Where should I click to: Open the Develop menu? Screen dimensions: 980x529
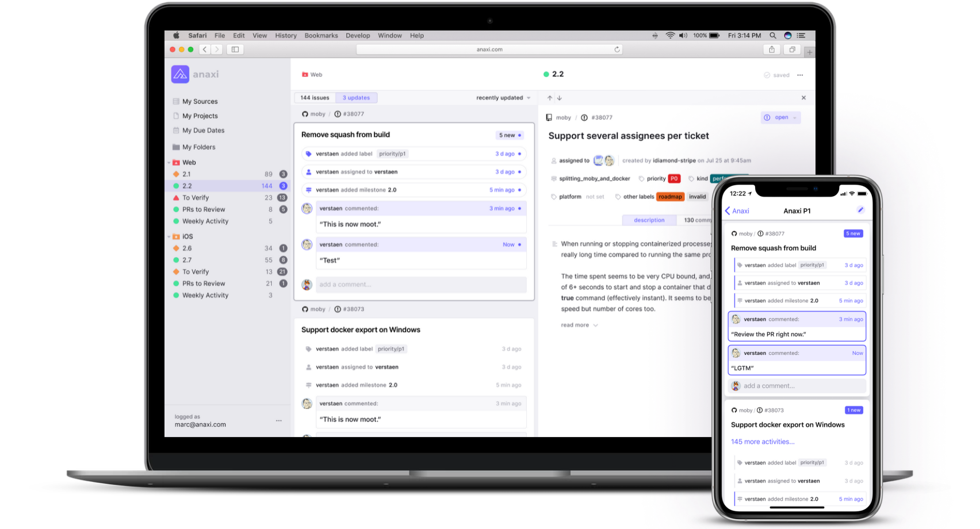tap(358, 36)
